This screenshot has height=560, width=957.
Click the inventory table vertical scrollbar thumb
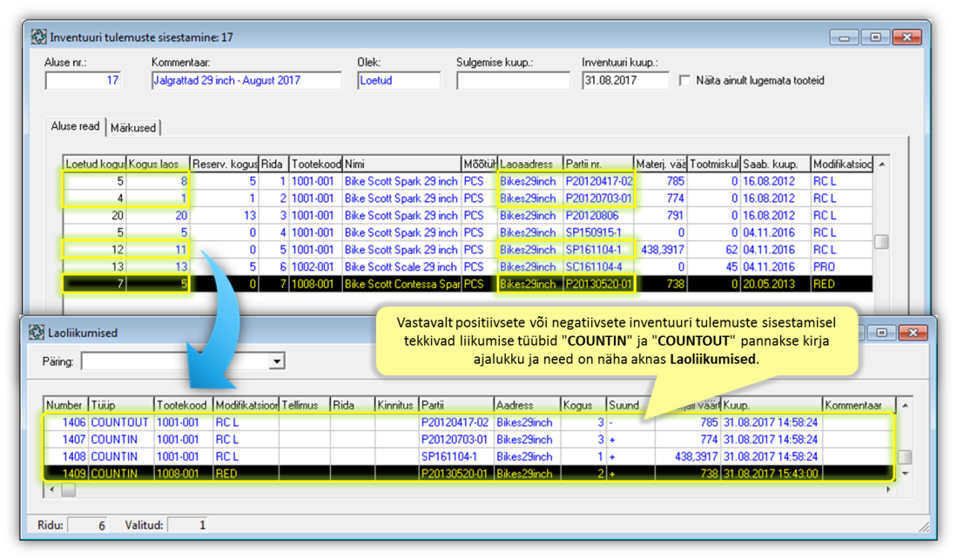click(881, 242)
